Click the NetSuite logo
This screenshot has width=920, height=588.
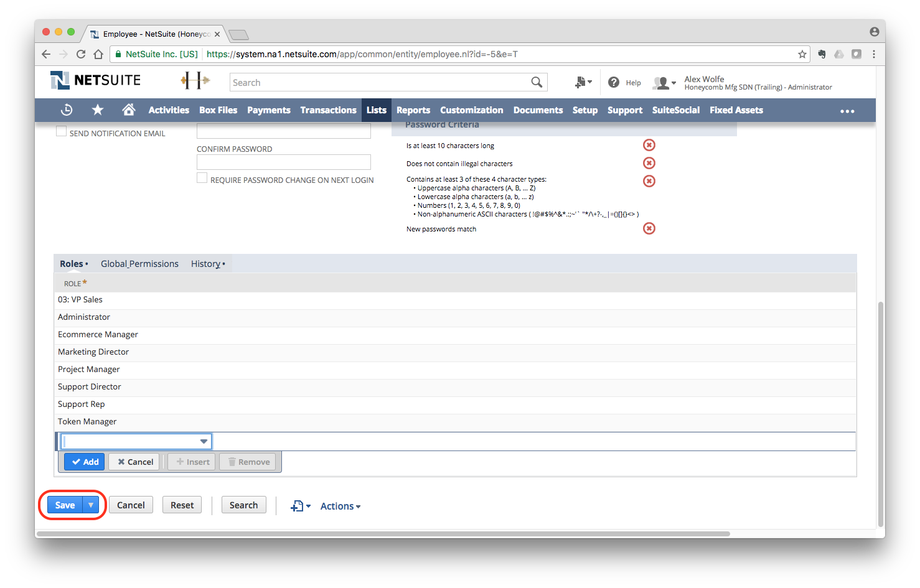[96, 80]
